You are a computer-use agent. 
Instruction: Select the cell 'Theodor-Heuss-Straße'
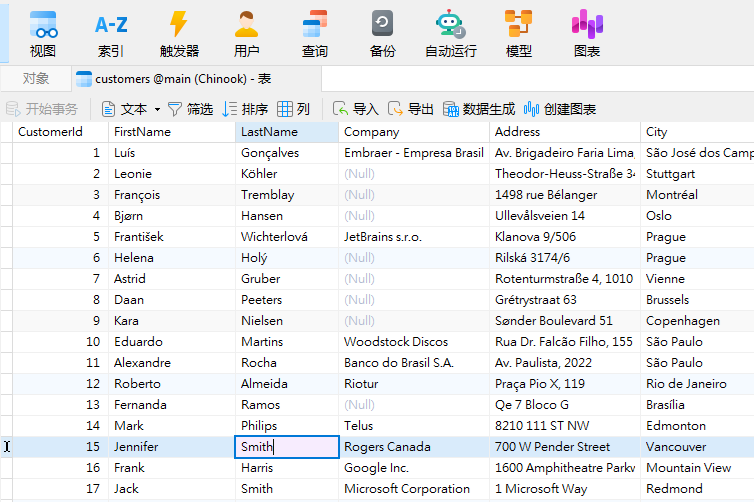pos(565,174)
